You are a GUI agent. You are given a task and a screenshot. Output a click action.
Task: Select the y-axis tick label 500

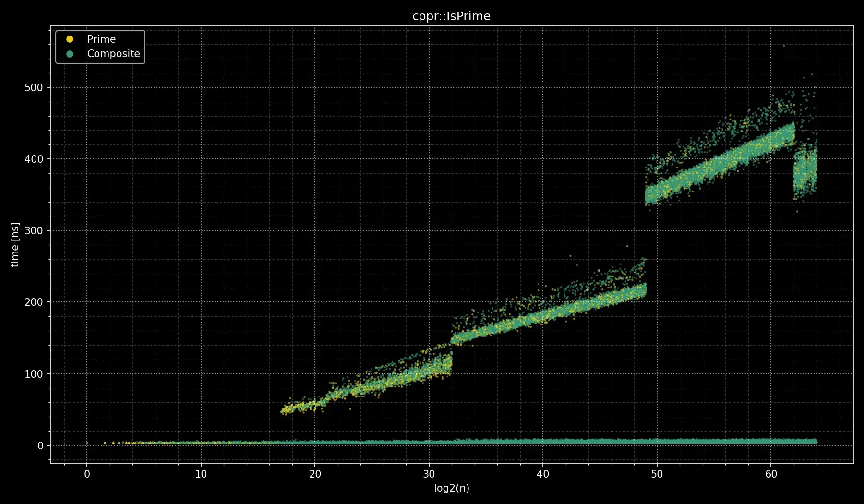[x=34, y=87]
